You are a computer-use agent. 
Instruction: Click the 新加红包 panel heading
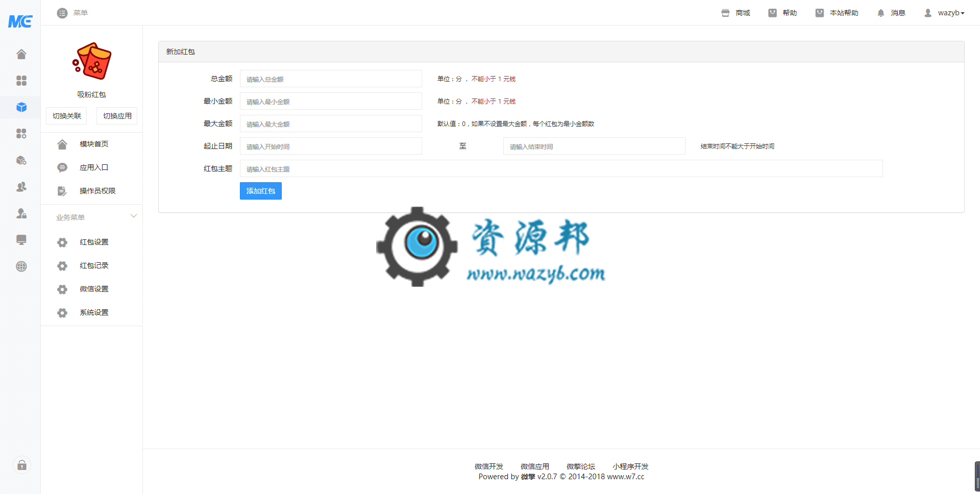pos(180,52)
